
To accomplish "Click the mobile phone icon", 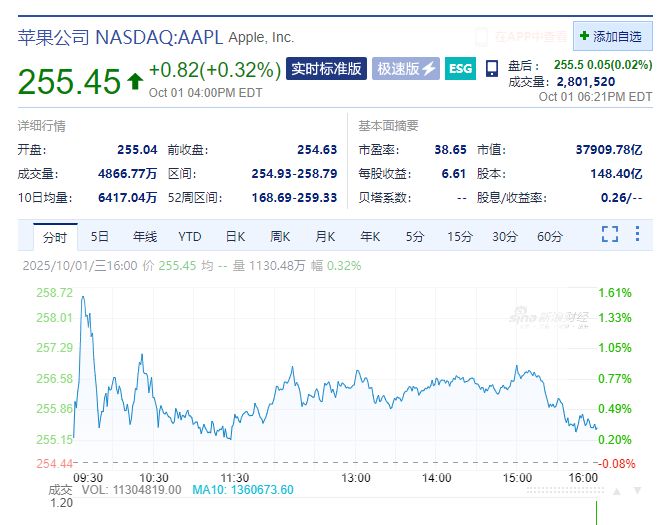I will (492, 69).
